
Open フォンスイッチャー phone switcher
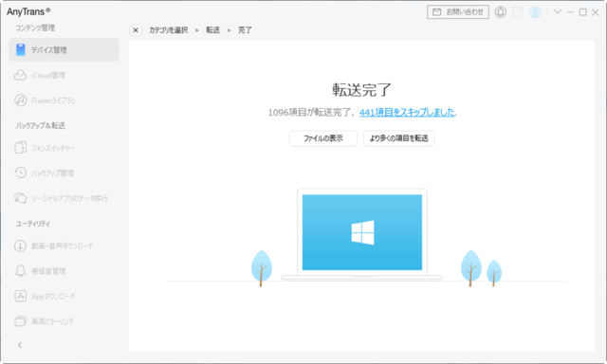64,148
